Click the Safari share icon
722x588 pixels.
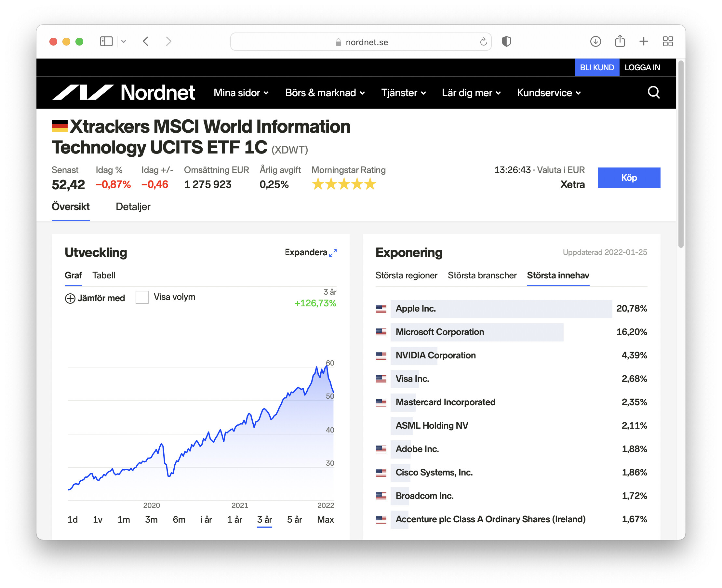(620, 41)
